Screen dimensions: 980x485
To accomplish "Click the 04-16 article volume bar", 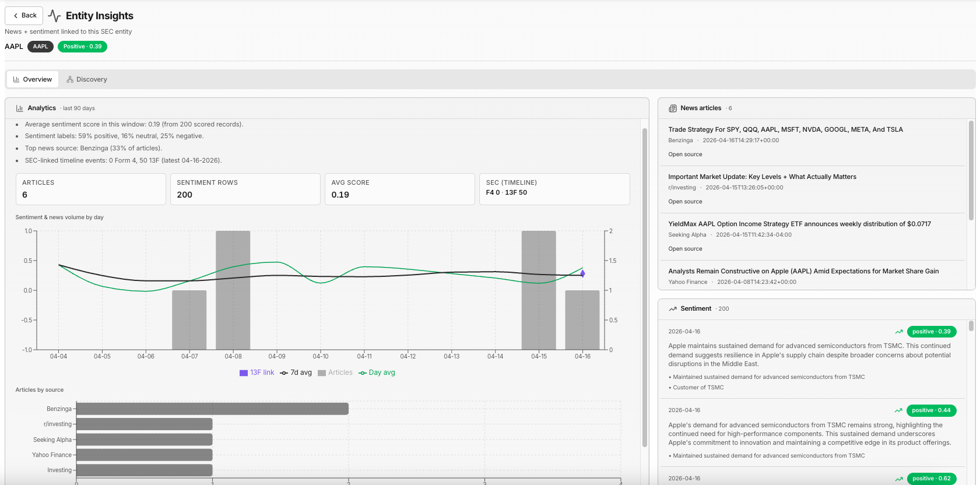I will (582, 320).
